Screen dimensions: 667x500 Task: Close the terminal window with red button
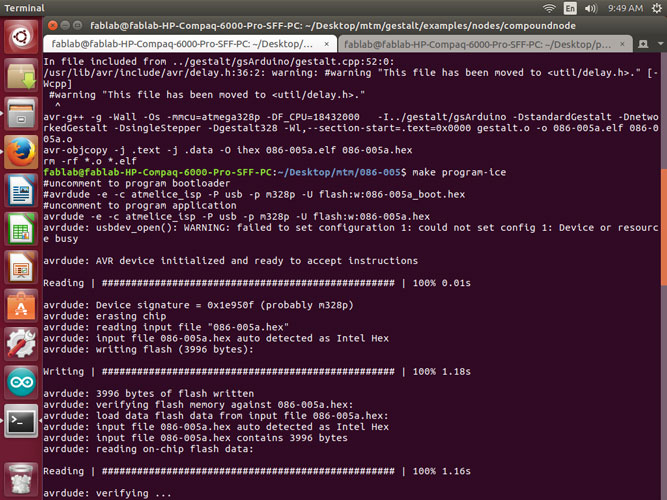pyautogui.click(x=53, y=26)
